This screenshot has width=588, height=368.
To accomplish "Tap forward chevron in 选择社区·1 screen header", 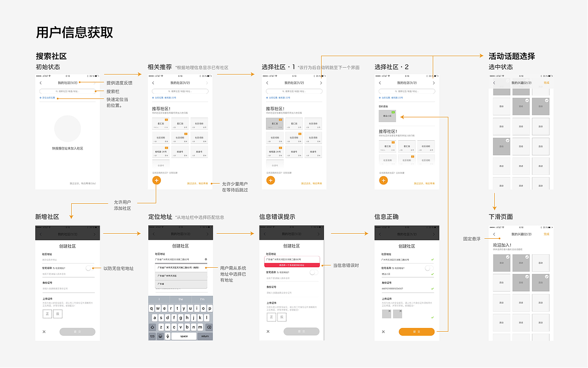I will pos(321,83).
